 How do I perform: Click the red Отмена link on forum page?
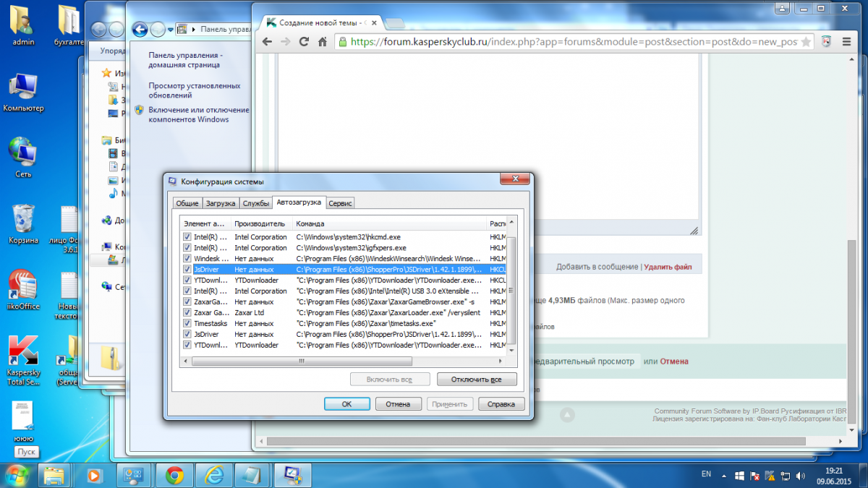tap(675, 361)
